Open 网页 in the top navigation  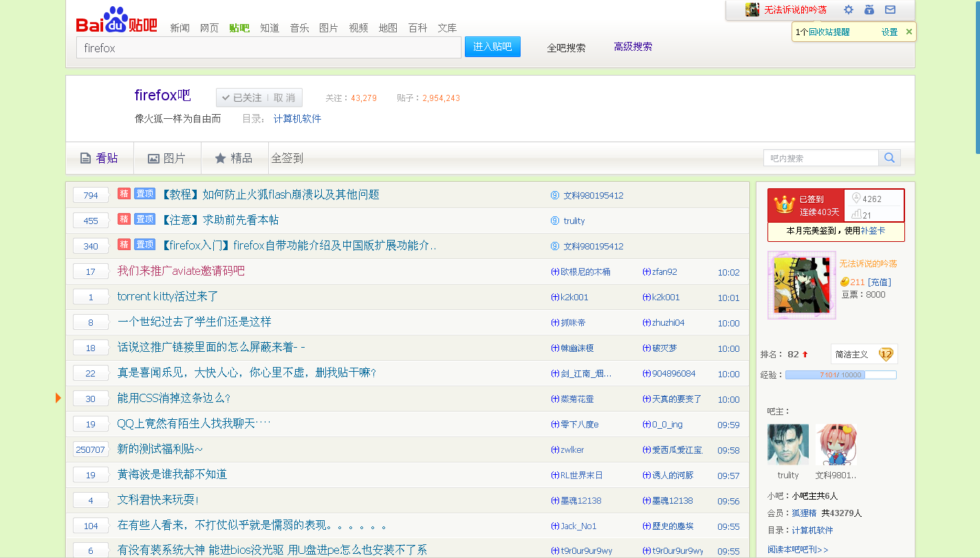coord(209,28)
